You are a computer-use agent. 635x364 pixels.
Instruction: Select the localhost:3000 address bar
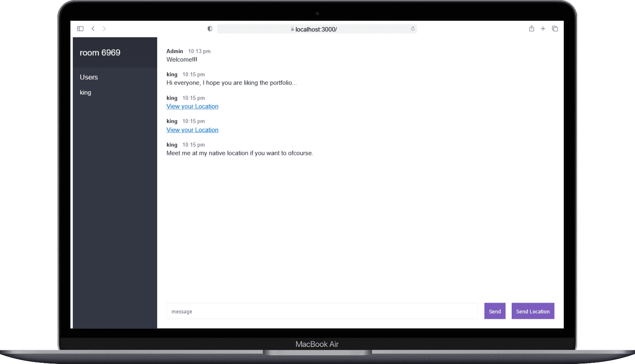(317, 29)
